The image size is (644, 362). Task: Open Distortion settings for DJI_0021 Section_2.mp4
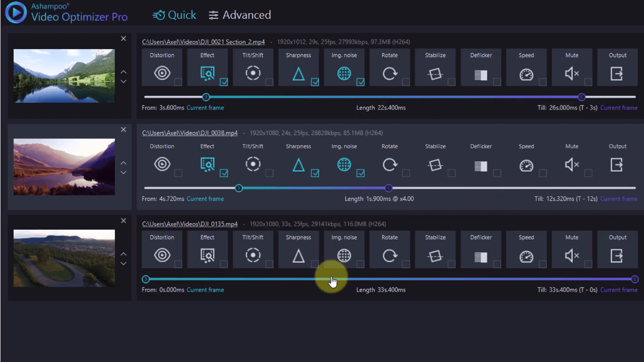(162, 74)
